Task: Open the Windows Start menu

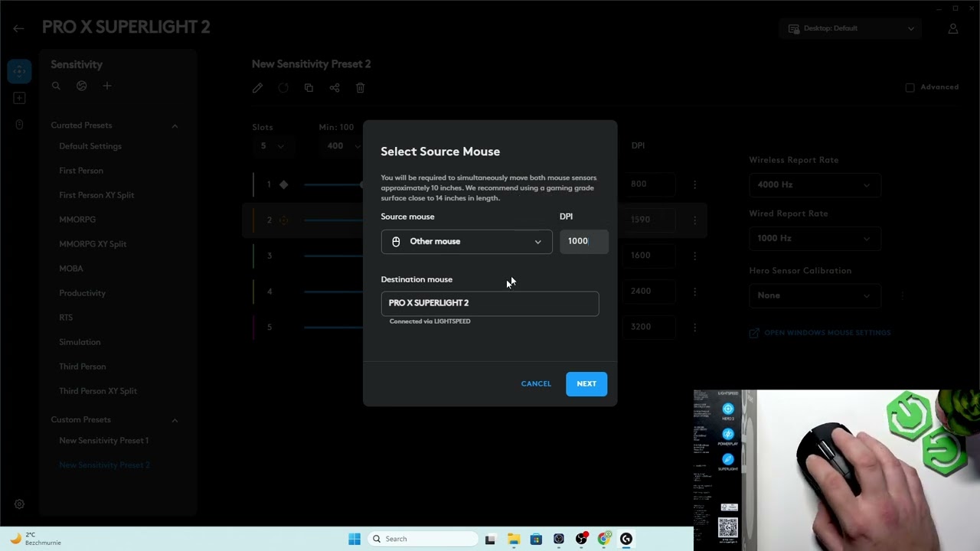Action: (354, 539)
